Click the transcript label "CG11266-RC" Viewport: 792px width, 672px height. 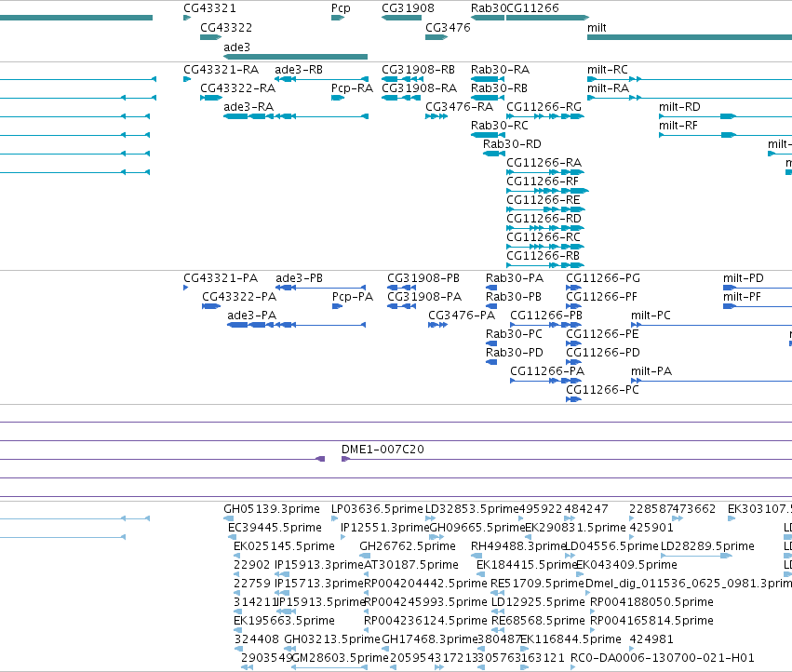(x=544, y=237)
